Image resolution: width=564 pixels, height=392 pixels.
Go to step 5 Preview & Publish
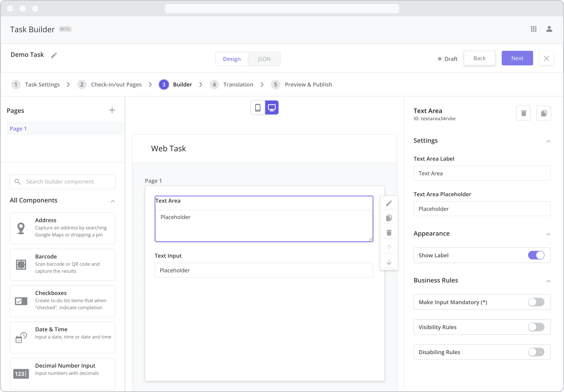coord(301,85)
